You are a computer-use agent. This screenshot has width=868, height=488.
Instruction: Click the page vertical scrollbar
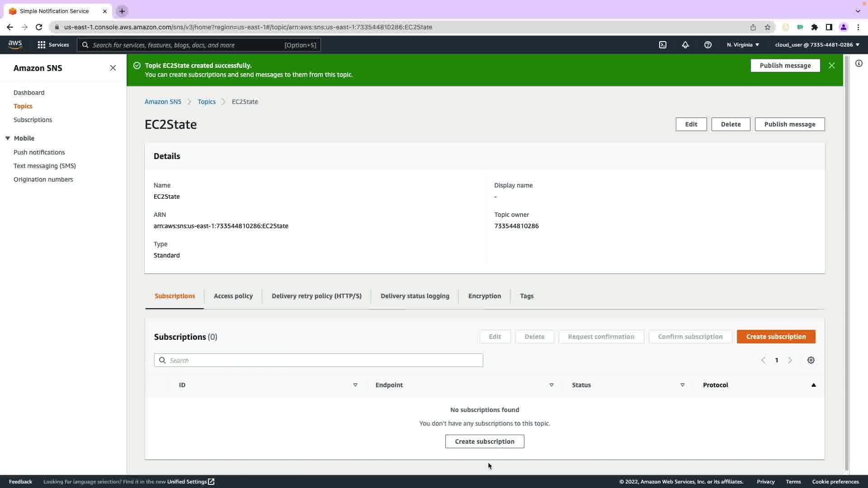coord(847,262)
